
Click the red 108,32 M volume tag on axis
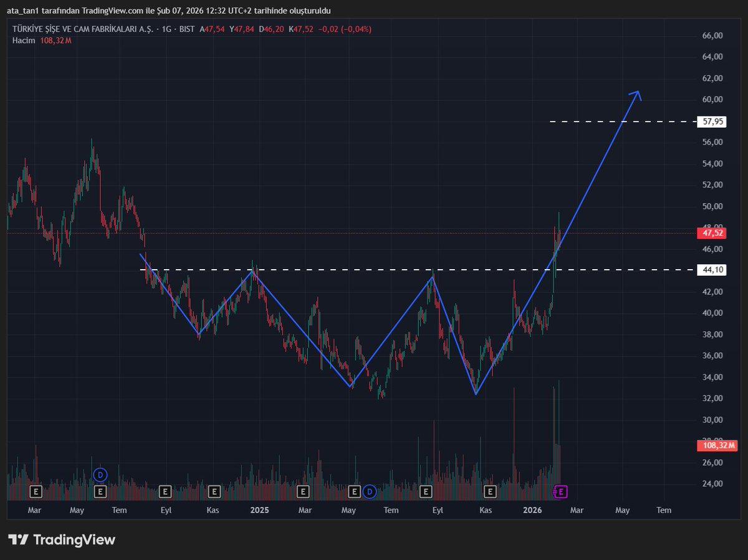click(x=719, y=445)
